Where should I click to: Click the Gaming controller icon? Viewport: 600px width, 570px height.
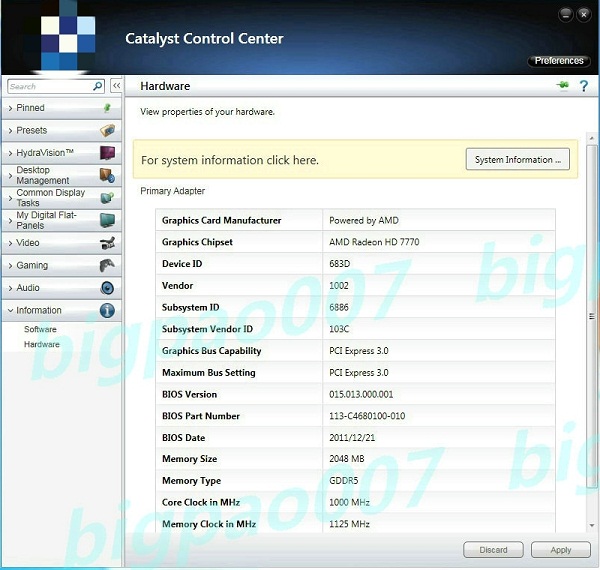coord(108,265)
